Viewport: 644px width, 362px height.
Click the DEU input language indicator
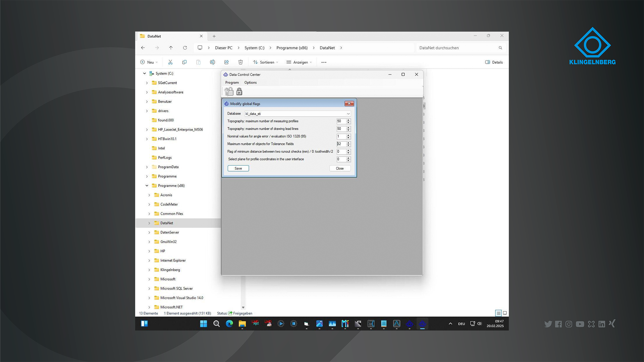[x=462, y=324]
